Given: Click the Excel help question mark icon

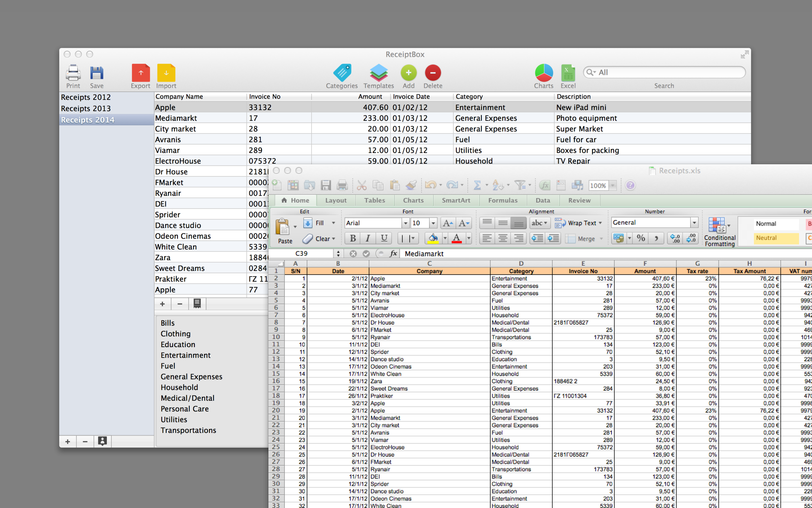Looking at the screenshot, I should pyautogui.click(x=630, y=185).
